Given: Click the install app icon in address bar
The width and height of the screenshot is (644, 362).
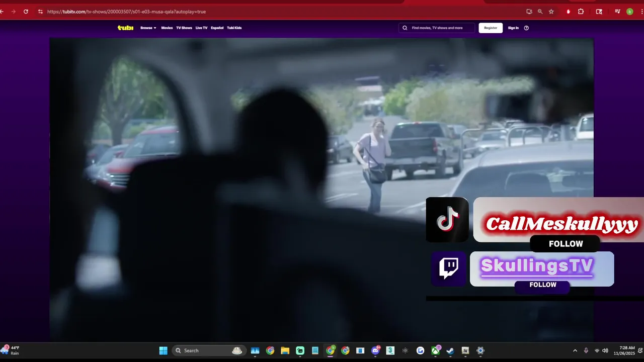Looking at the screenshot, I should coord(529,12).
